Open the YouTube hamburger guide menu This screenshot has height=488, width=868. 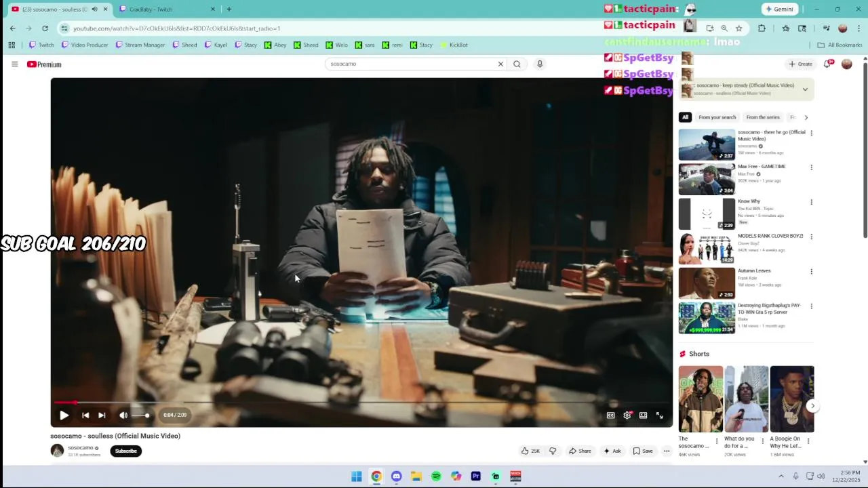click(x=14, y=64)
